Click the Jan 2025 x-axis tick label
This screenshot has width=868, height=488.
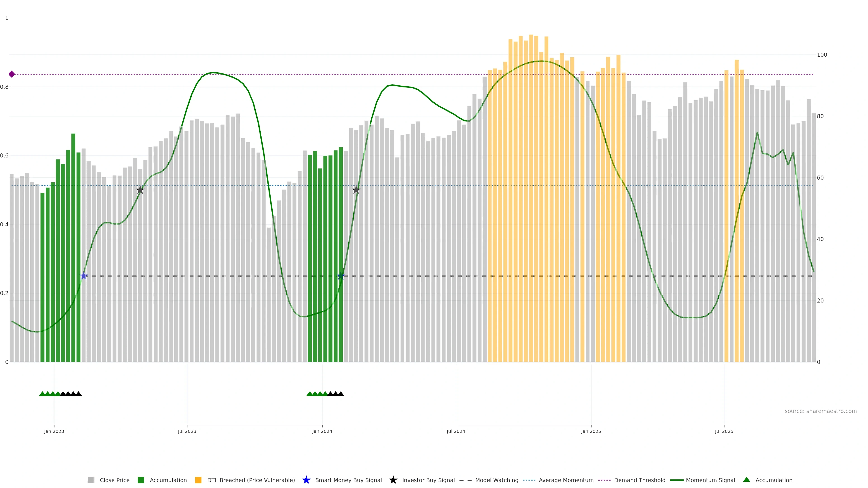tap(591, 432)
